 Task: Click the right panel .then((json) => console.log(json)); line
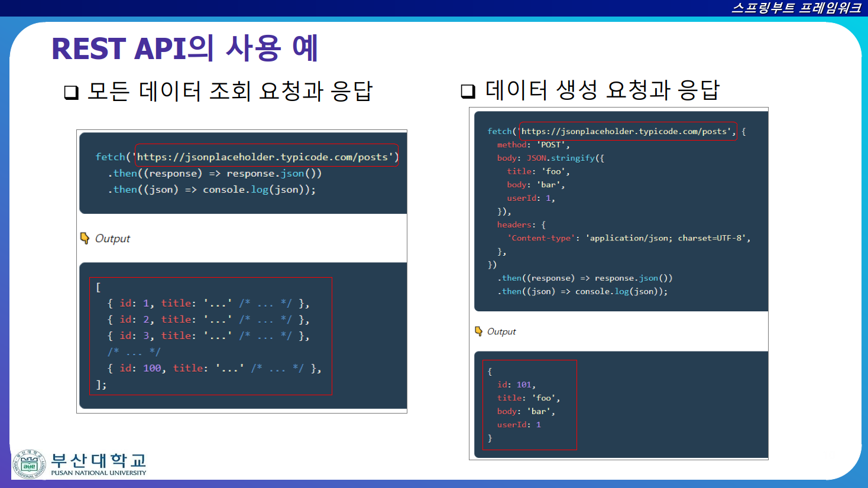tap(582, 291)
